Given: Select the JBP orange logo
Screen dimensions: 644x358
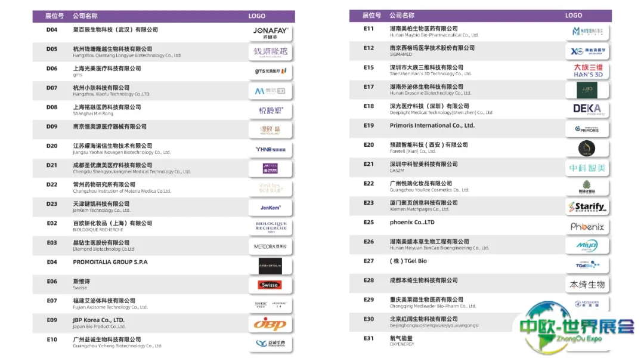Looking at the screenshot, I should click(x=270, y=324).
